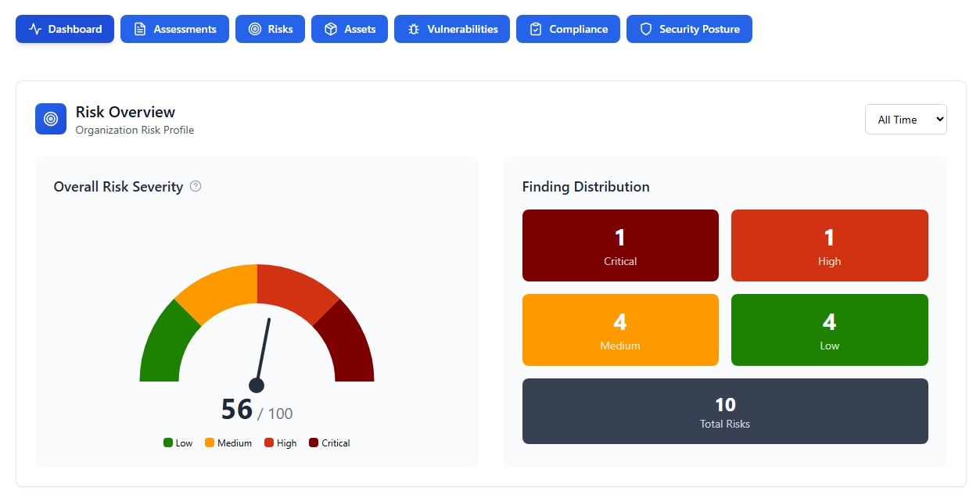The height and width of the screenshot is (498, 980).
Task: Toggle the Low legend entry
Action: 178,442
